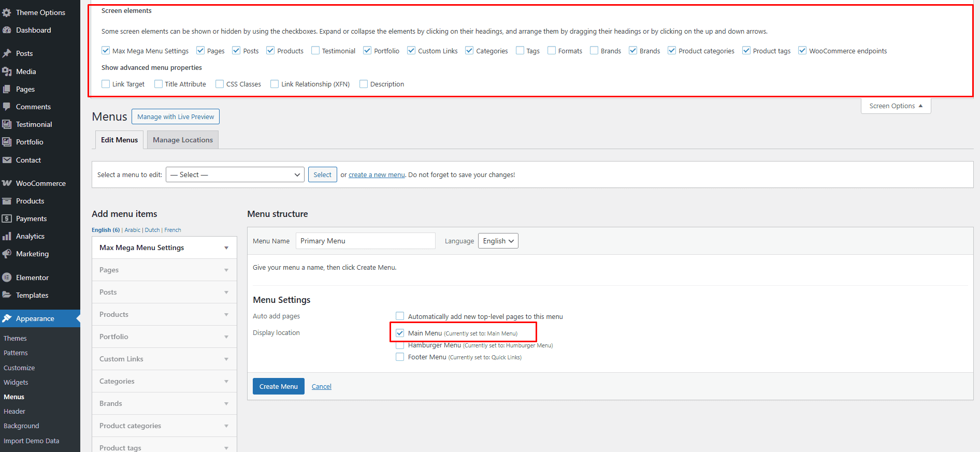
Task: Click the Theme Options gear icon
Action: (7, 12)
